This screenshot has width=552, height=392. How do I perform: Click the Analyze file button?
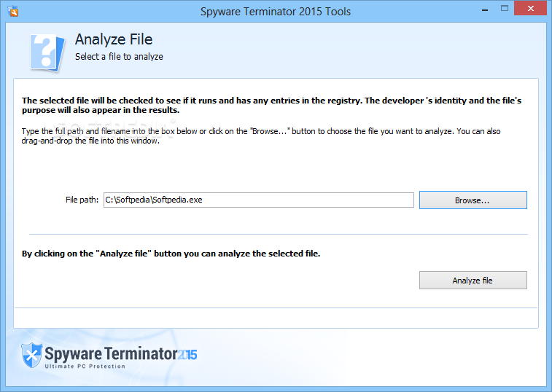473,280
